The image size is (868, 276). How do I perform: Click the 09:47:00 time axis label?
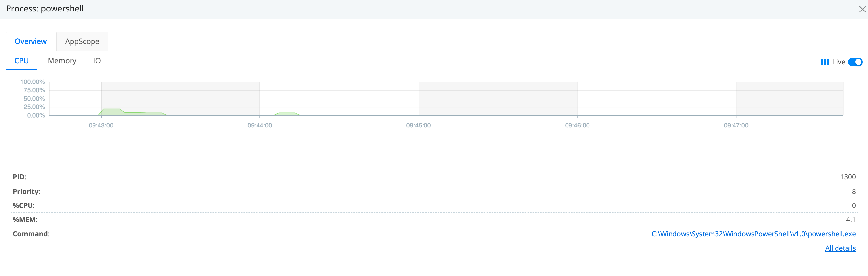point(735,126)
